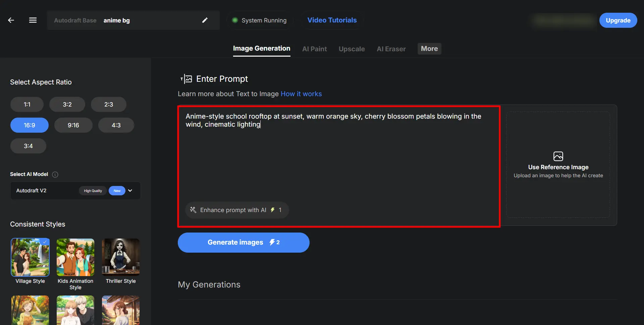Click the pencil icon to rename project
Screen dimensions: 644x325
point(205,20)
